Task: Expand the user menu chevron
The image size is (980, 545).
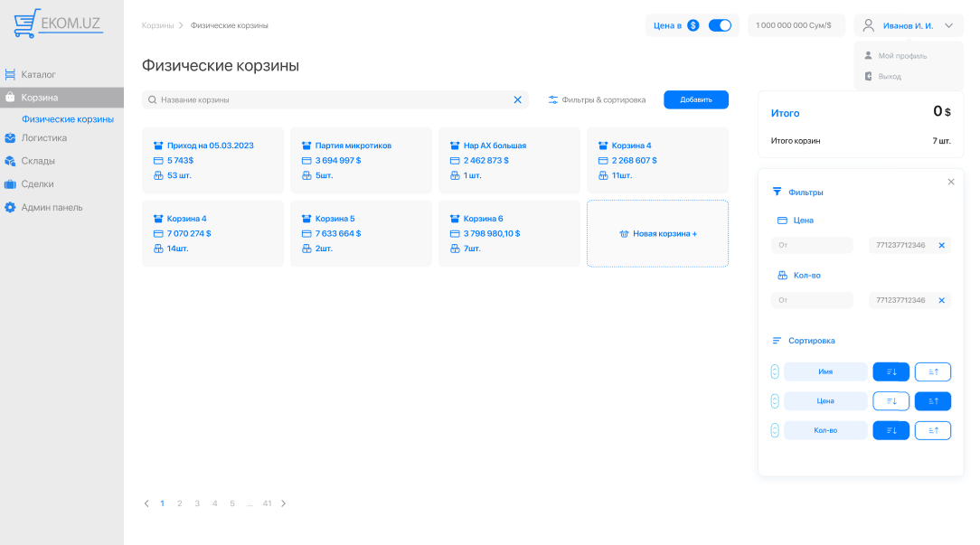Action: 948,25
